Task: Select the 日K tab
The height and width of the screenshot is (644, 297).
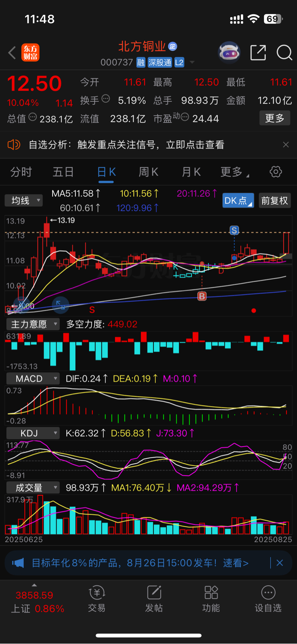Action: coord(106,172)
